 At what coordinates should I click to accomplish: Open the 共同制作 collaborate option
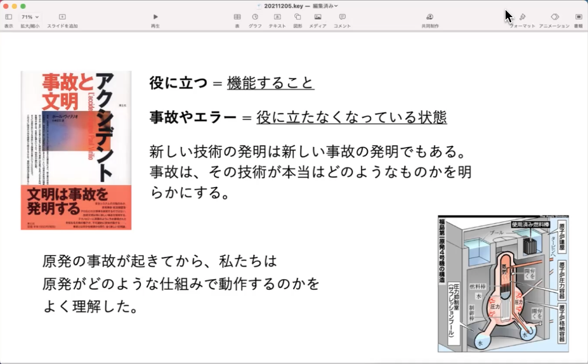point(430,16)
